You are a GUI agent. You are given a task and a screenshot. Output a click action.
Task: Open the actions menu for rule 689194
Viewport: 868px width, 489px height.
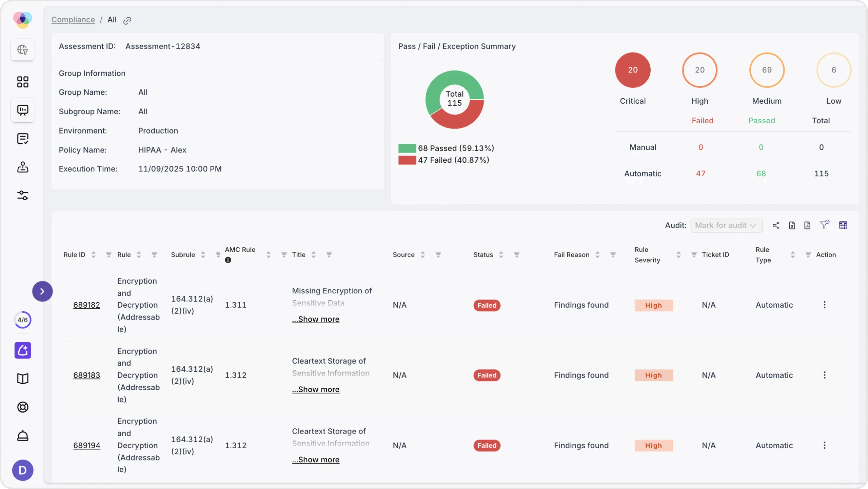(825, 446)
